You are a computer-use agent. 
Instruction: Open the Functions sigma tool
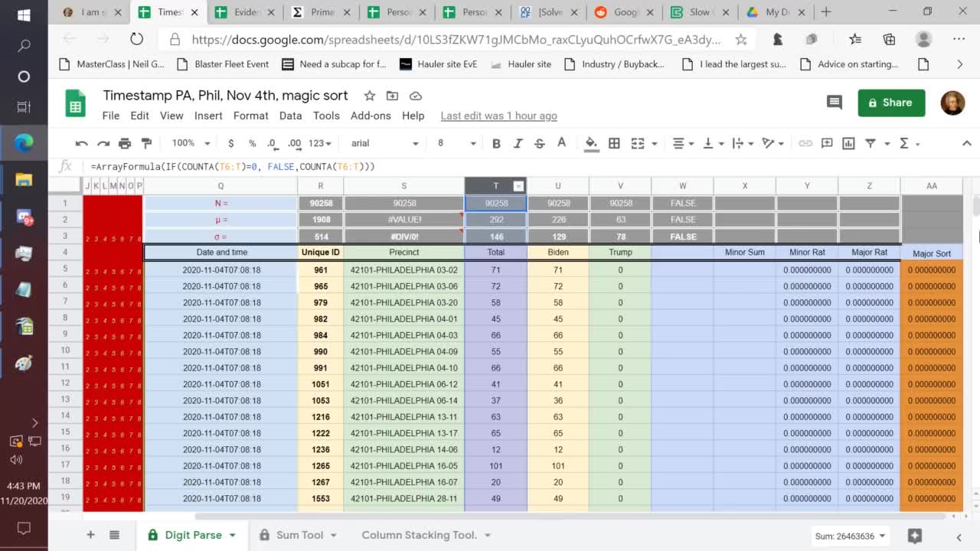904,143
